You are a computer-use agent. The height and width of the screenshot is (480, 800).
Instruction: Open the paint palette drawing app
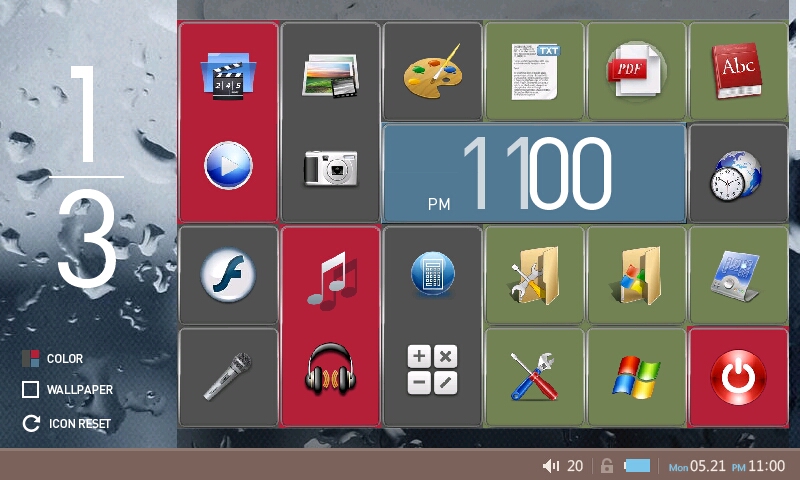tap(433, 72)
